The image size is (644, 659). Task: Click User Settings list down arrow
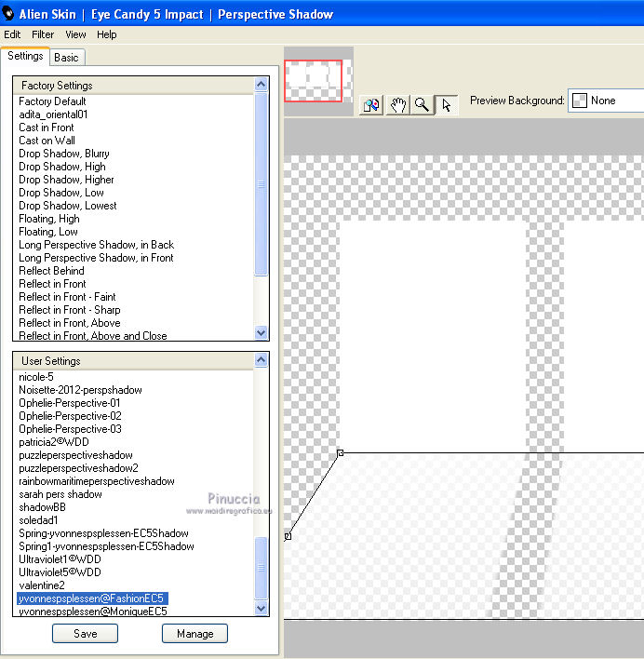pos(261,608)
